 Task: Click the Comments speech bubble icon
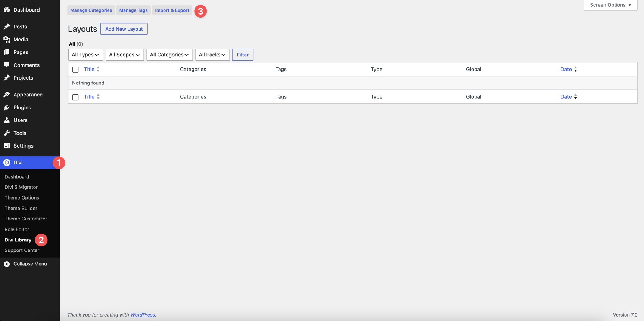click(7, 65)
